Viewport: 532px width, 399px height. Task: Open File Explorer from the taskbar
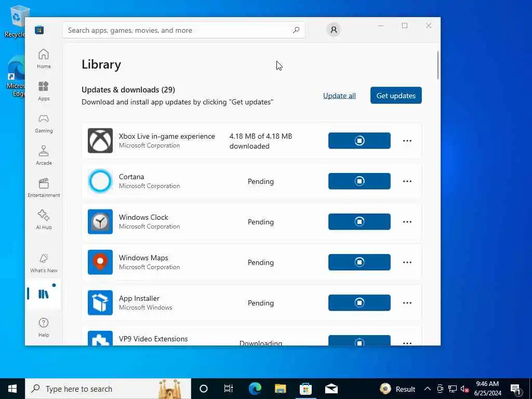click(x=280, y=389)
